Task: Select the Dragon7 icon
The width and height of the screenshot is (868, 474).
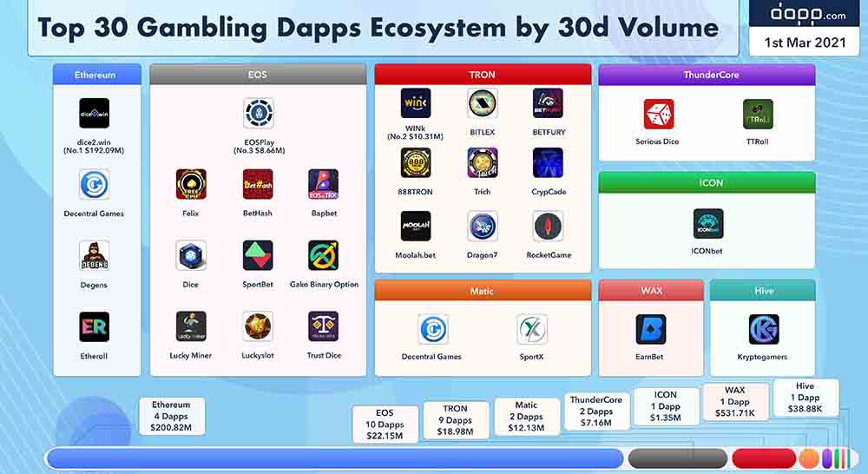Action: [x=482, y=226]
